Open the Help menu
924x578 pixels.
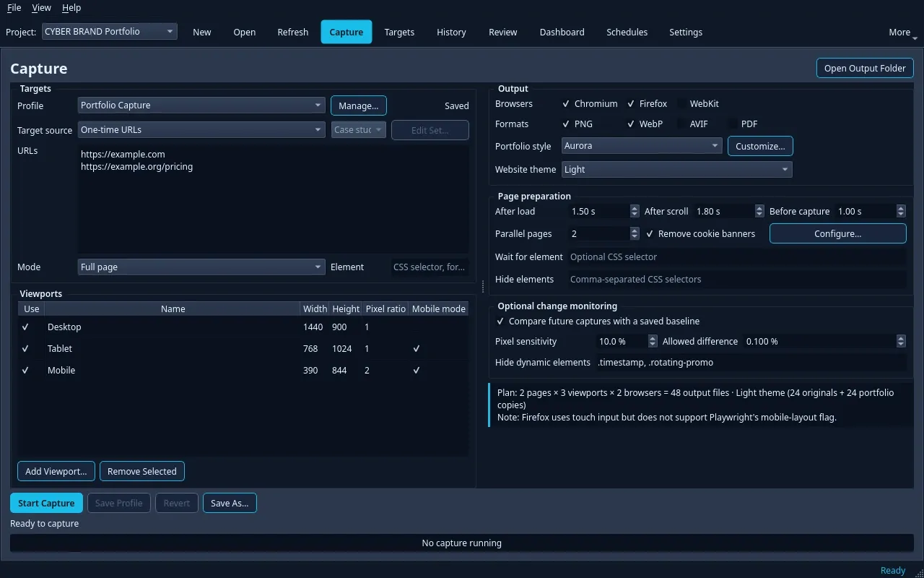(71, 7)
